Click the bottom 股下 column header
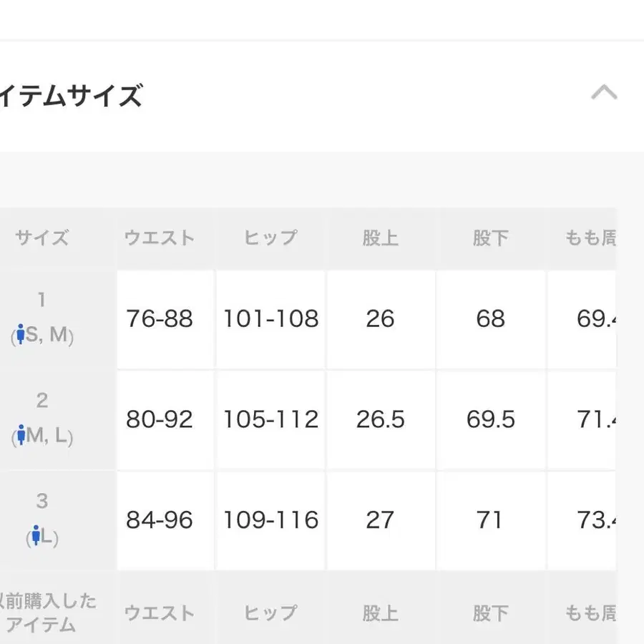This screenshot has height=644, width=644. 490,613
